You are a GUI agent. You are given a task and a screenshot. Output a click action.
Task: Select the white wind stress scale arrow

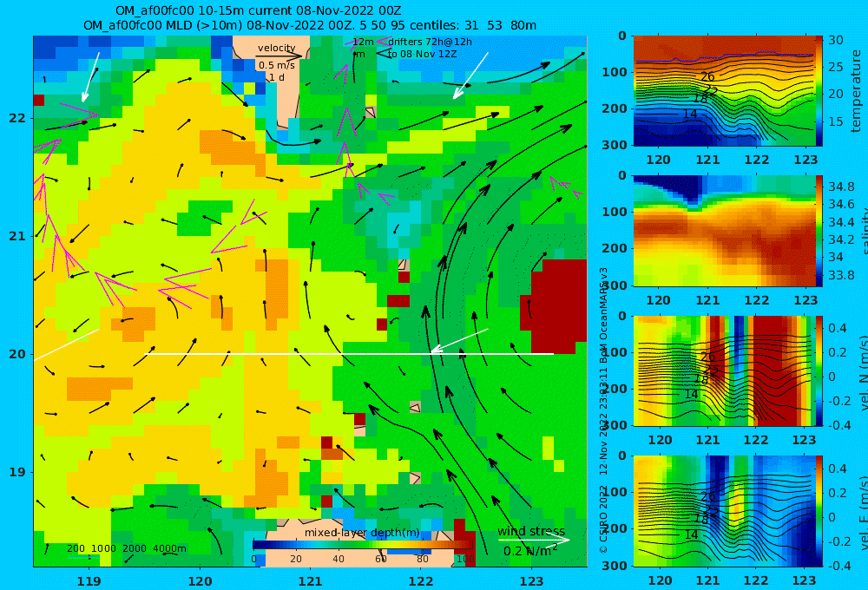pyautogui.click(x=534, y=540)
